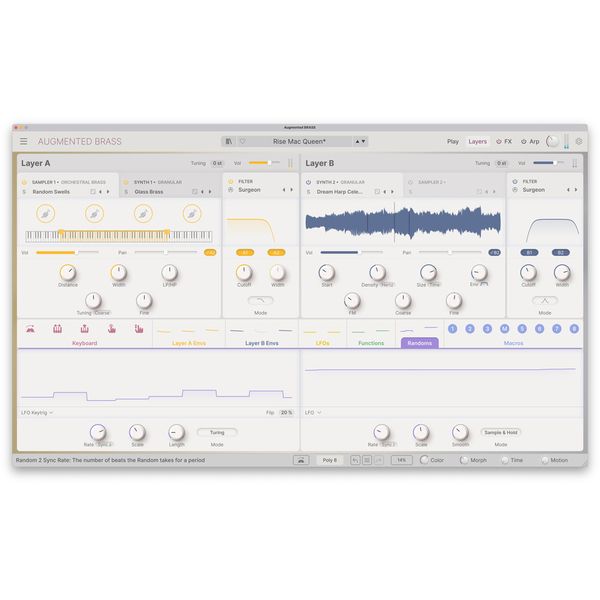Screen dimensions: 600x600
Task: Click the Poly 8 voice button
Action: point(329,460)
